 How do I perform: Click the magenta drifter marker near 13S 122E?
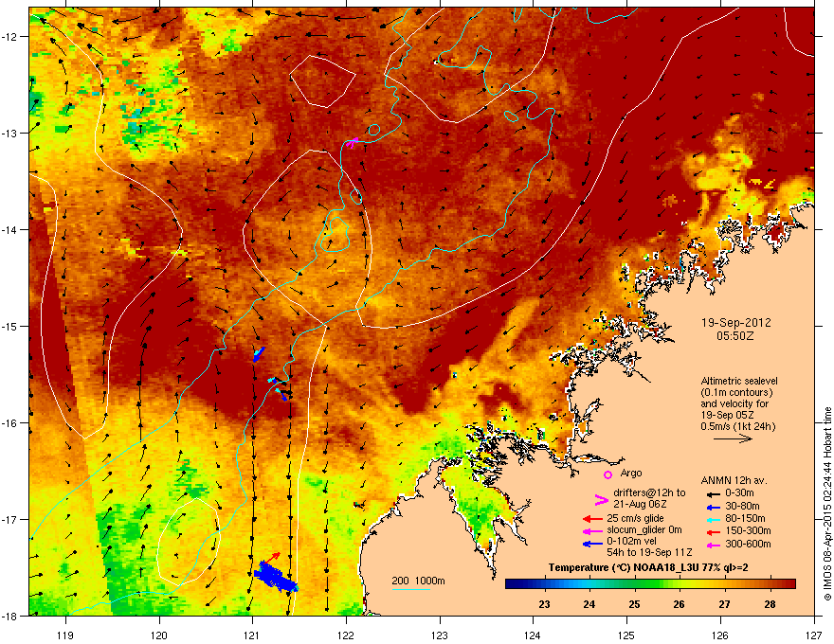(x=352, y=142)
